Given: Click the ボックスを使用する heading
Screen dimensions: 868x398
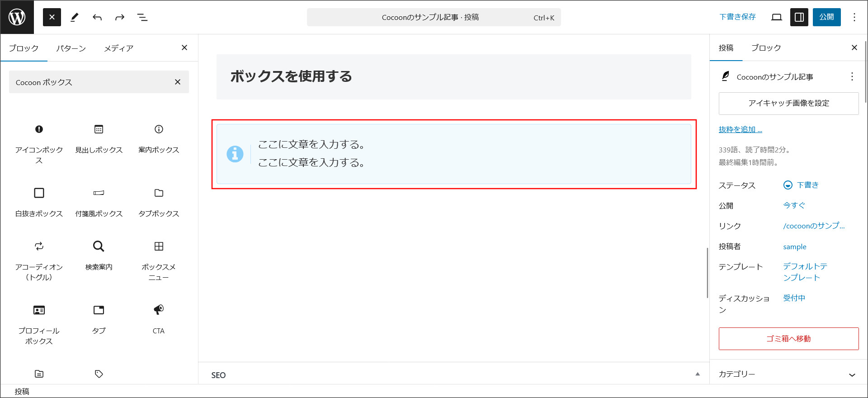Looking at the screenshot, I should (x=291, y=76).
